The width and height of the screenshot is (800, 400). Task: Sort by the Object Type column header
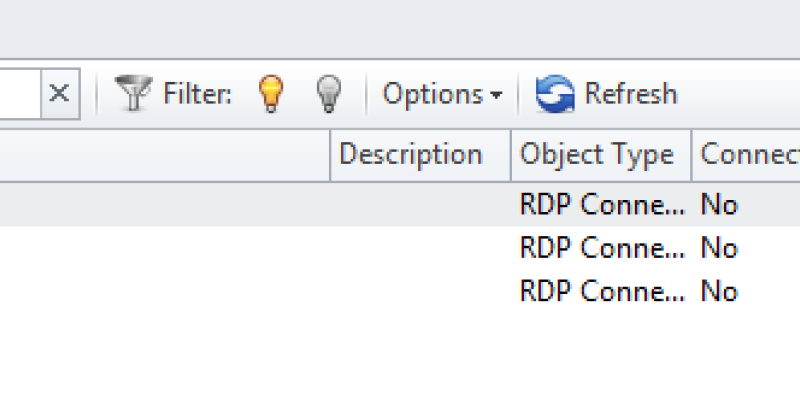(x=601, y=155)
